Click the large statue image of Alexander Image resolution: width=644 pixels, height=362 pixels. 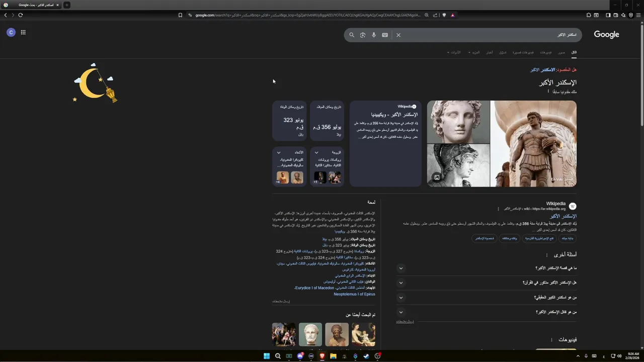533,144
